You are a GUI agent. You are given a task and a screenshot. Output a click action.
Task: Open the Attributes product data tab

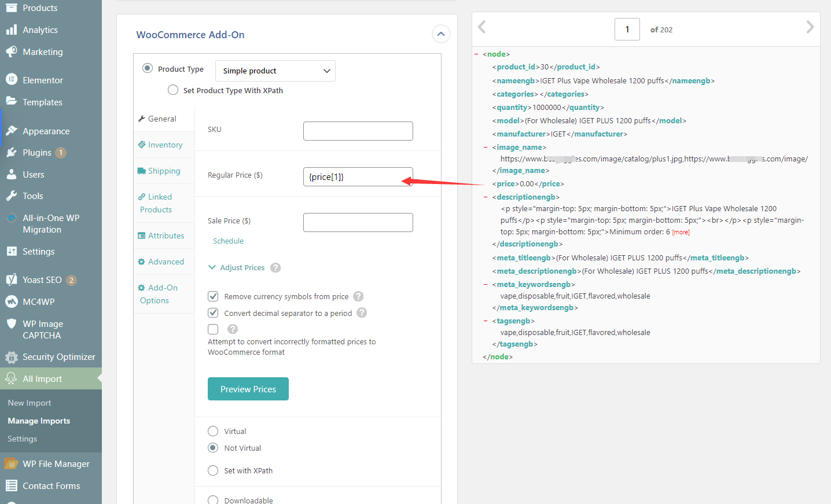coord(164,236)
